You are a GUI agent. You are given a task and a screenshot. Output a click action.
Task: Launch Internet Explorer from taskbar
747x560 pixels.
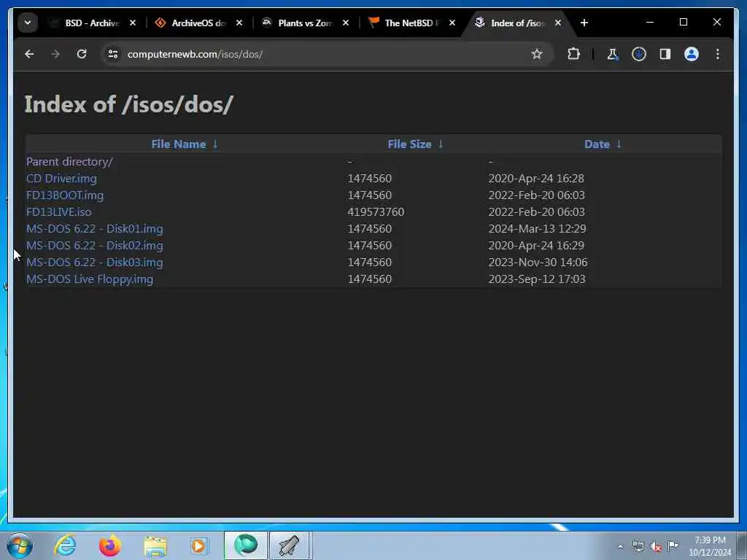[x=65, y=545]
